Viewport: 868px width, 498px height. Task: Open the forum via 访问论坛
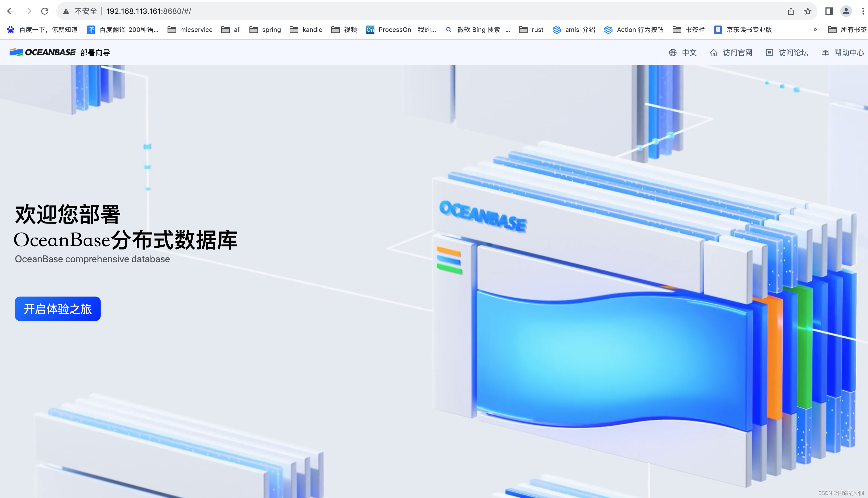point(793,53)
